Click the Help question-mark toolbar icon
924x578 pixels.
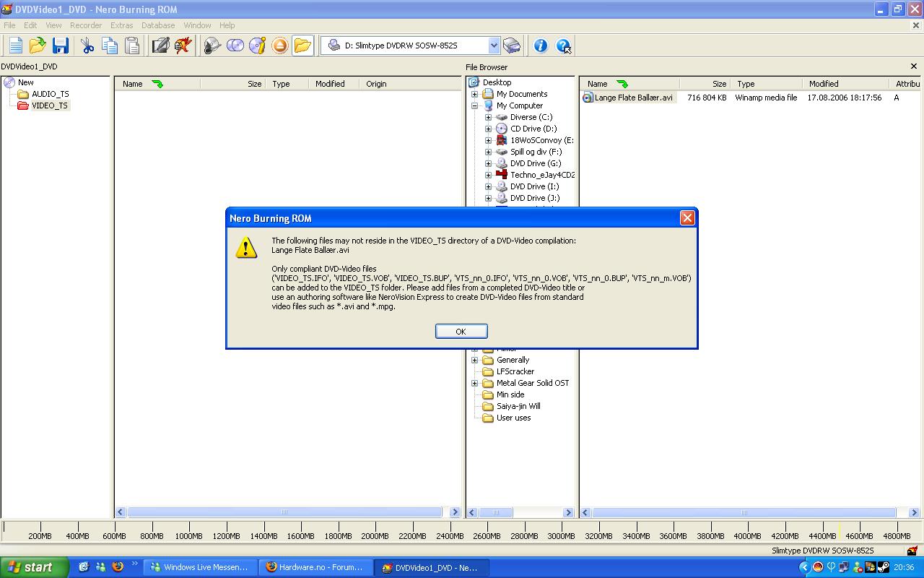pyautogui.click(x=564, y=46)
